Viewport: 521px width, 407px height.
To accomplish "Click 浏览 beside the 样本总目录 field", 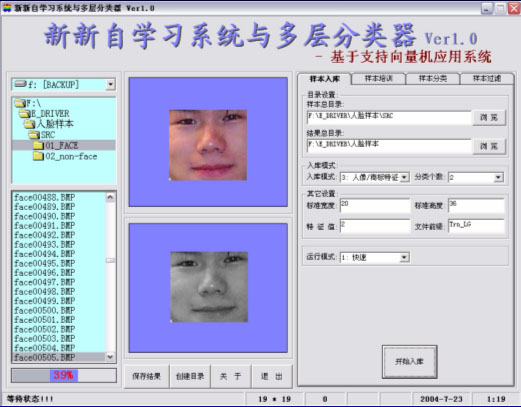I will (489, 117).
